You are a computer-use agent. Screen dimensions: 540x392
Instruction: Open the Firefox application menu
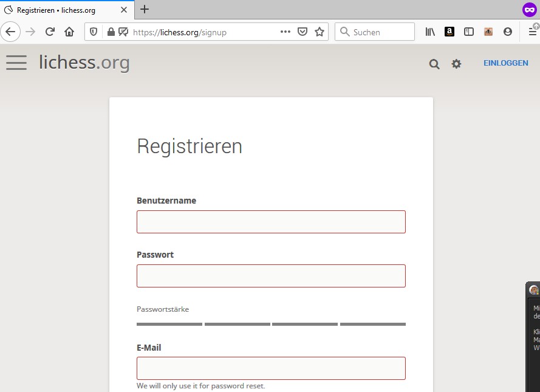tap(533, 32)
